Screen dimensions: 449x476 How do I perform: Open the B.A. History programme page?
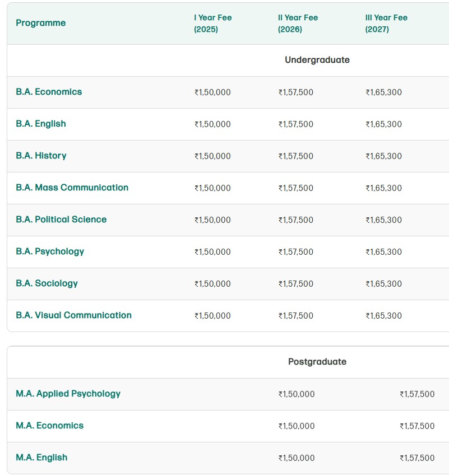[x=41, y=156]
